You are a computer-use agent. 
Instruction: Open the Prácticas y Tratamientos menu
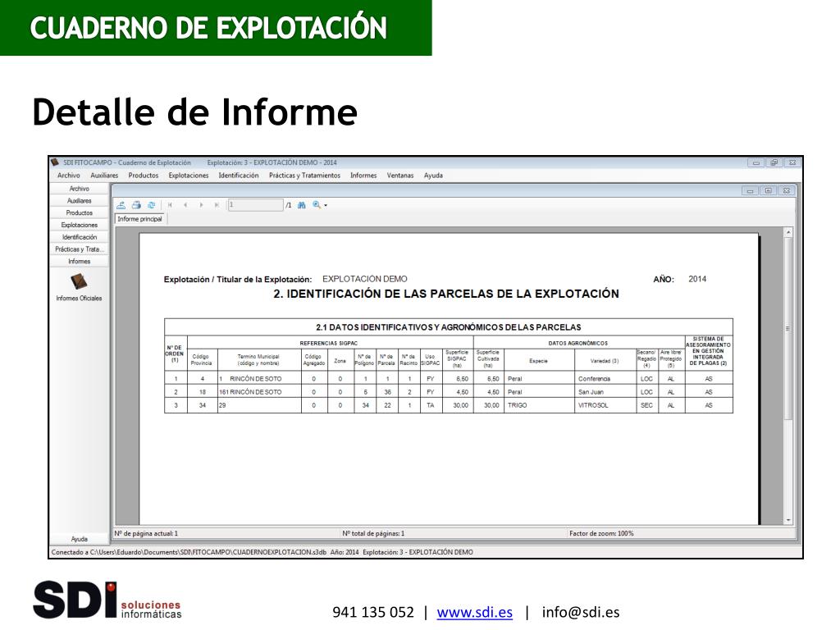point(305,176)
